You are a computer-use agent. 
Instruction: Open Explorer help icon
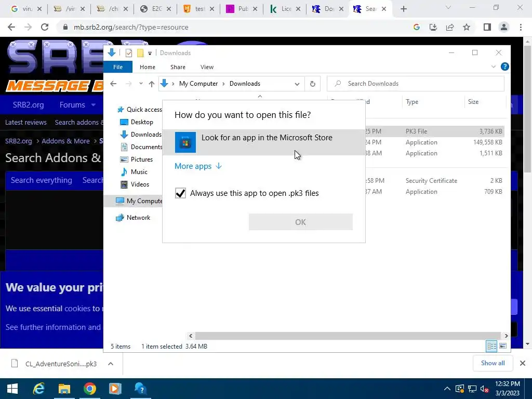tap(505, 66)
